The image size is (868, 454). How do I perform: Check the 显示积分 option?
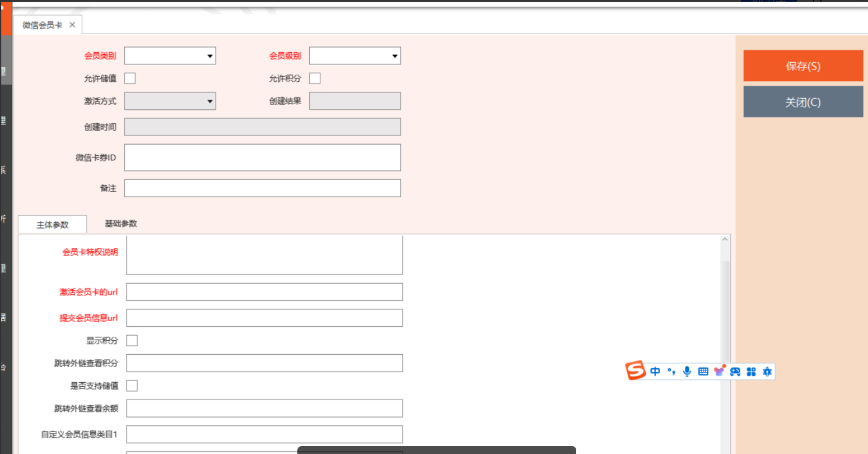132,341
